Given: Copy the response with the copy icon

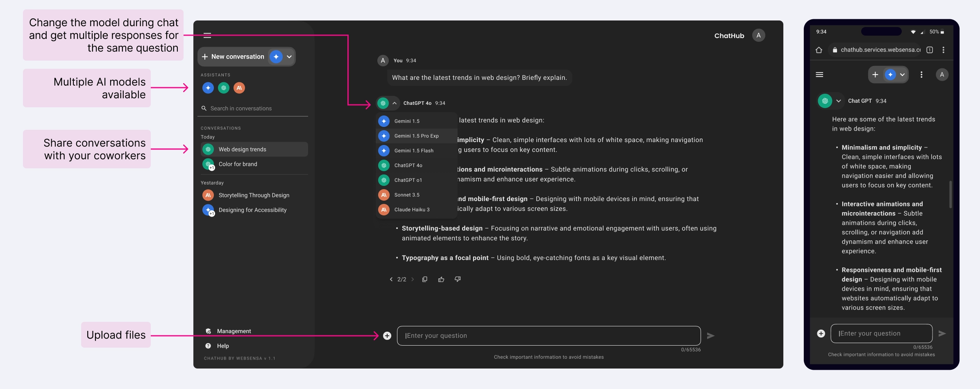Looking at the screenshot, I should [x=425, y=279].
